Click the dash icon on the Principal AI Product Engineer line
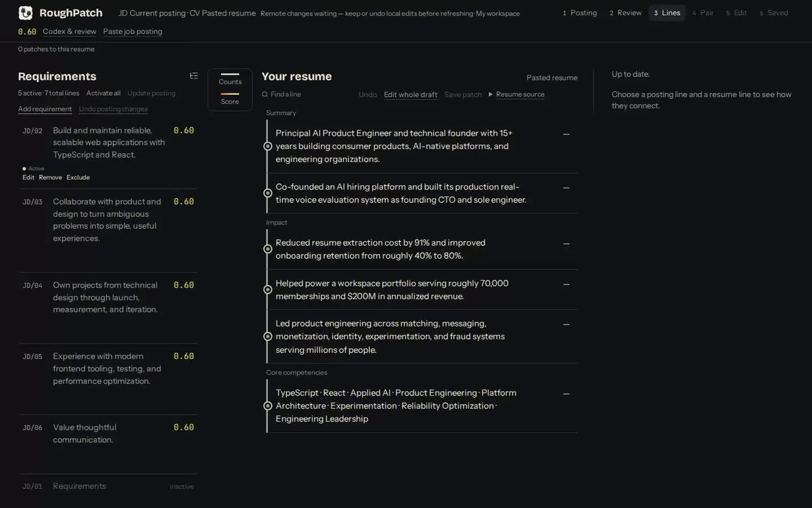 click(566, 134)
